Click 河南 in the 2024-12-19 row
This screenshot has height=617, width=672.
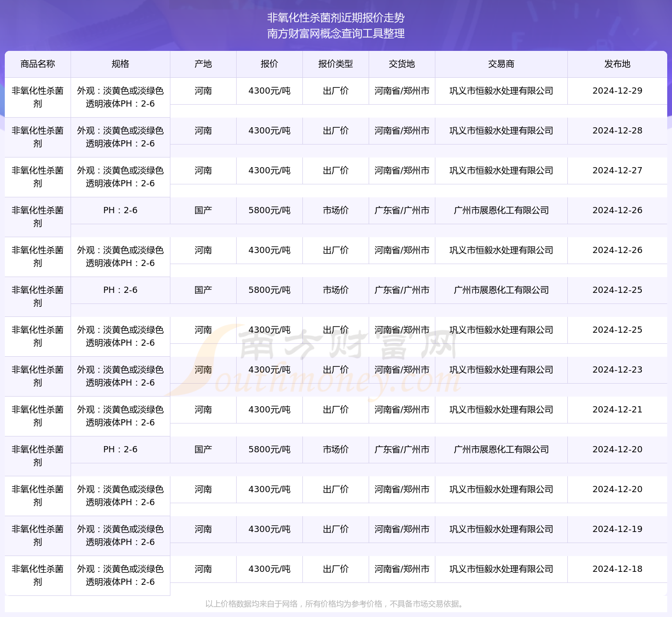point(203,529)
